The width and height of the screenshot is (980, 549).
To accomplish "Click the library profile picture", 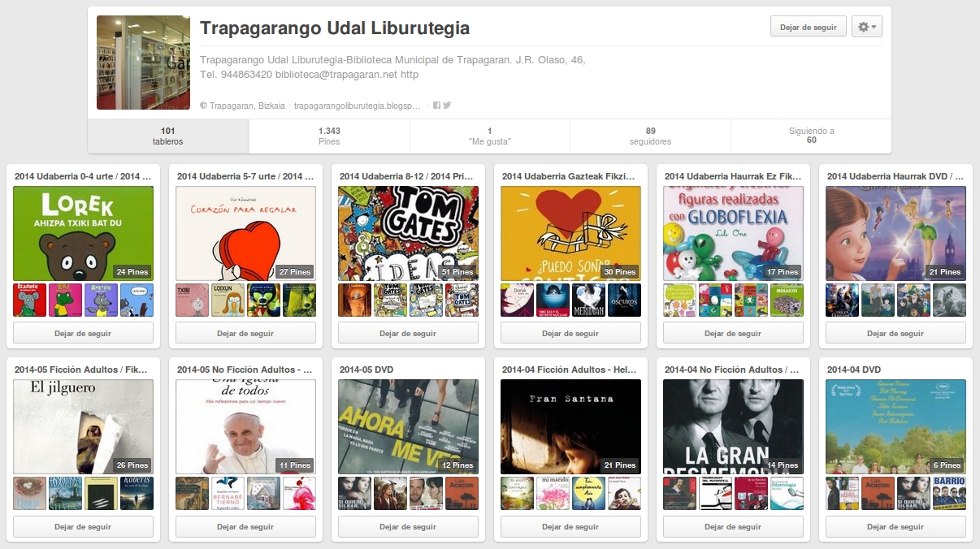I will [x=143, y=63].
